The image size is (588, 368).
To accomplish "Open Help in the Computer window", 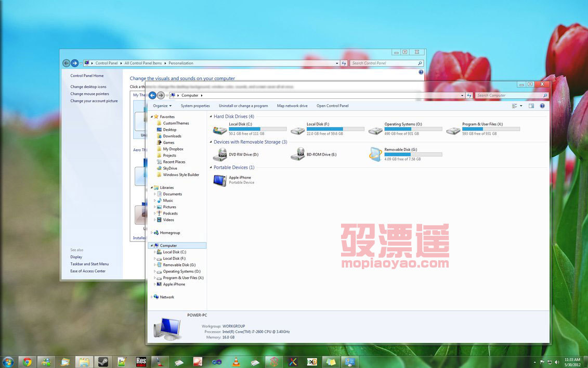I will coord(542,106).
